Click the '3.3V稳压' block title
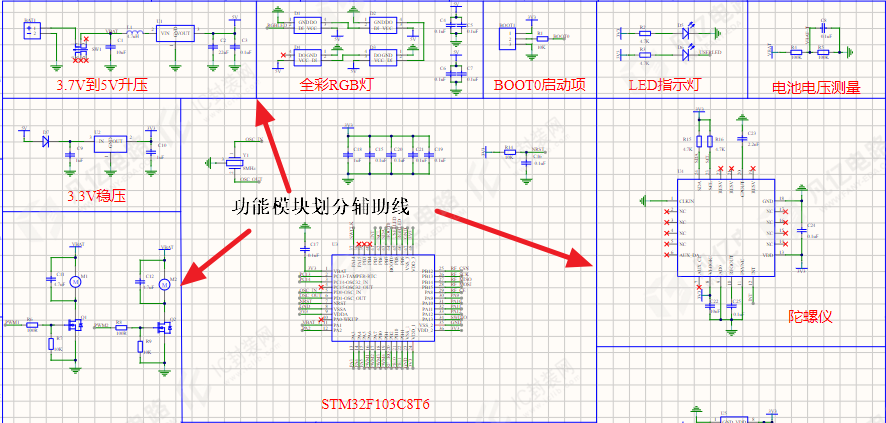886x423 pixels. pos(97,197)
